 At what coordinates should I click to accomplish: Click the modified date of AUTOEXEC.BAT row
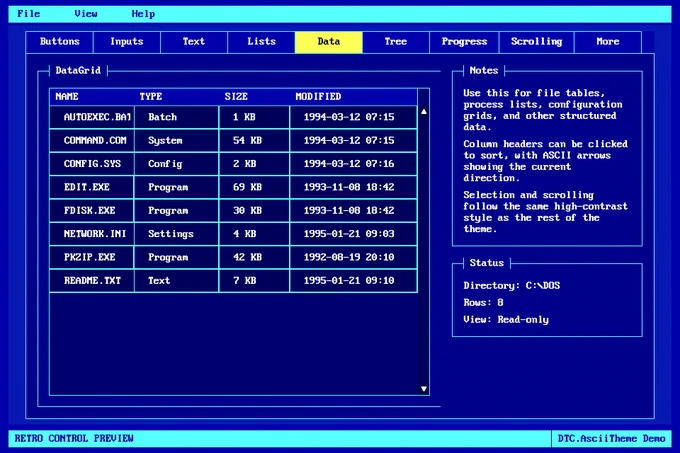353,117
